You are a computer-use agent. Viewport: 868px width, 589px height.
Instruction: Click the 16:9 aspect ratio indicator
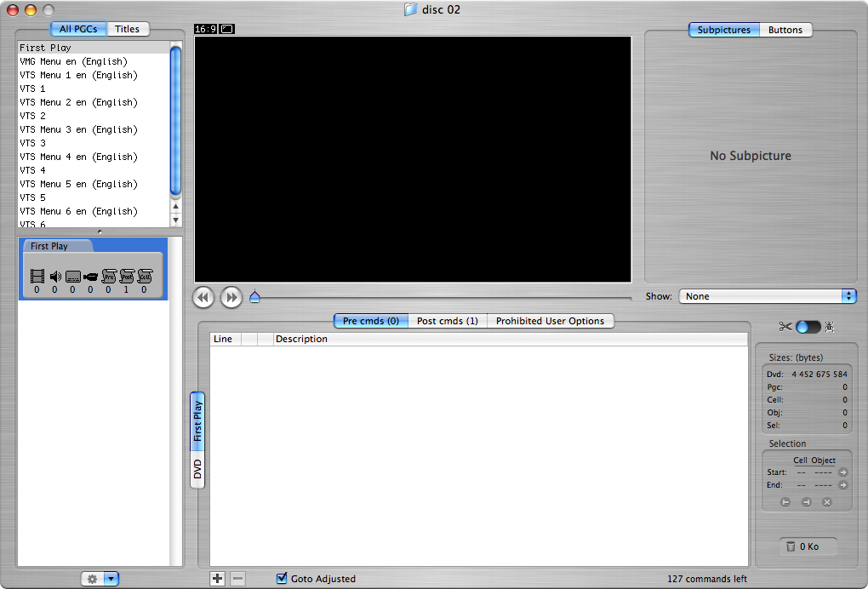205,29
